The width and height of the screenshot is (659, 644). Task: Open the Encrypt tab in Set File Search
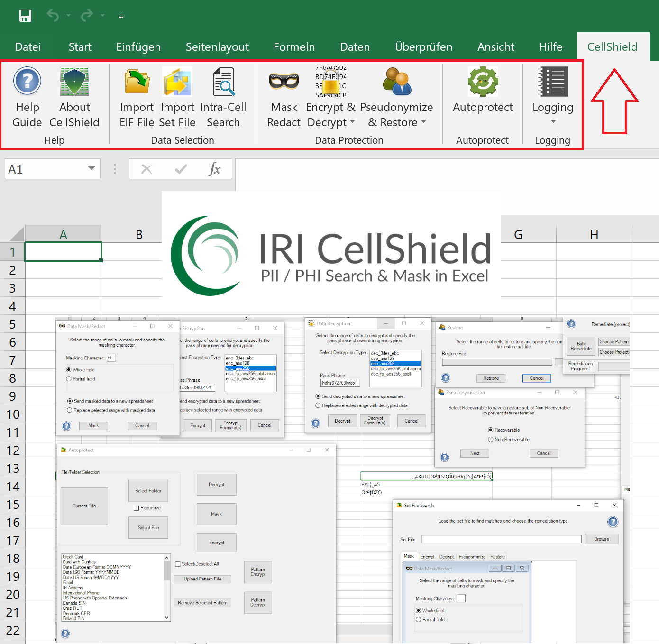pyautogui.click(x=427, y=556)
